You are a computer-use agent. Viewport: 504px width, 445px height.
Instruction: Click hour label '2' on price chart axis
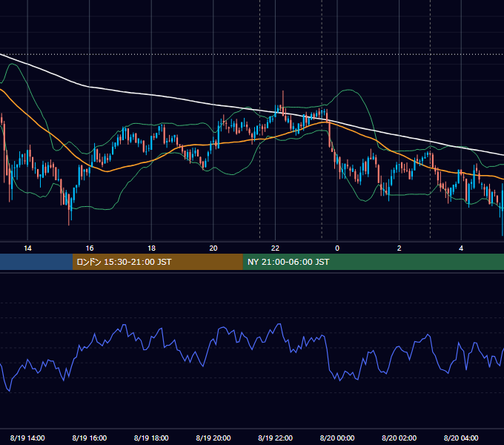[x=399, y=248]
